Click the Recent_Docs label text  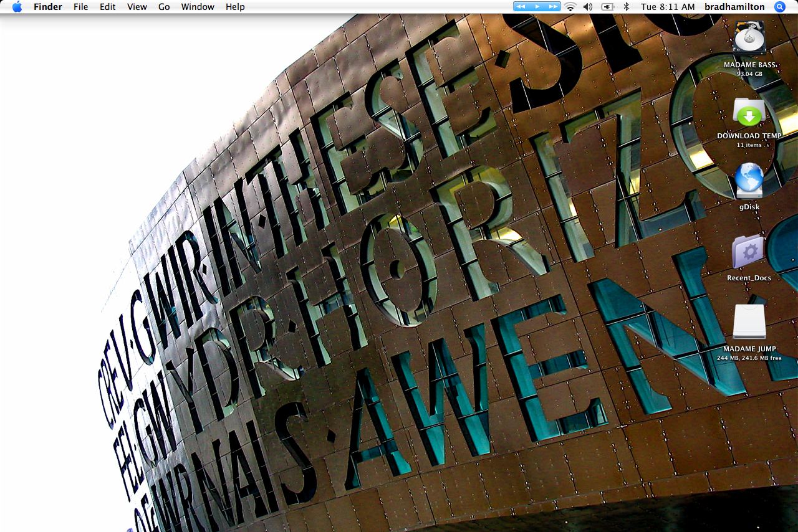pos(749,278)
